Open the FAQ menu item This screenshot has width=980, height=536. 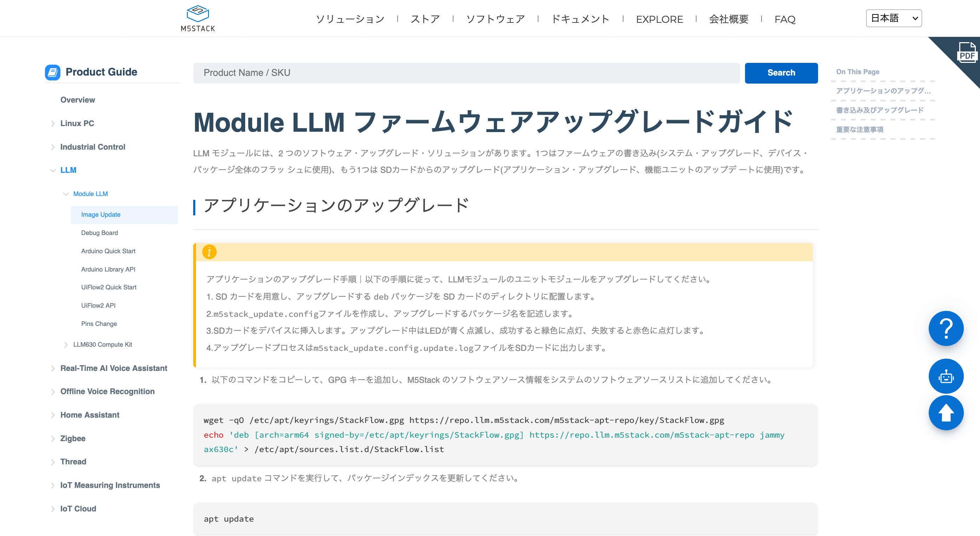785,19
